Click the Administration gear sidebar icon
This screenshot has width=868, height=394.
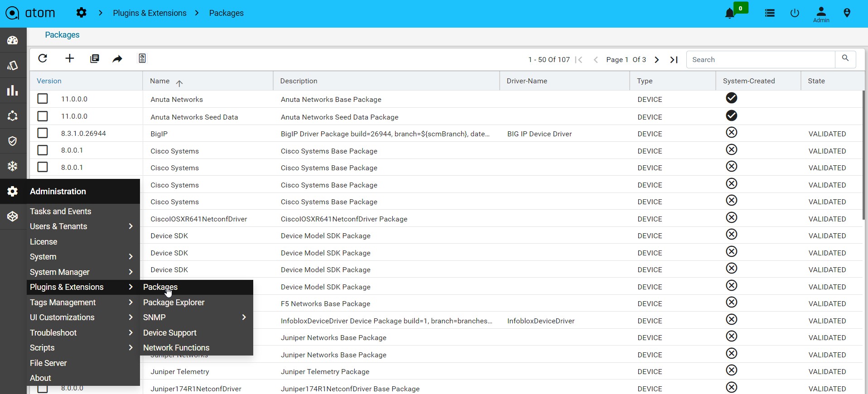coord(13,191)
